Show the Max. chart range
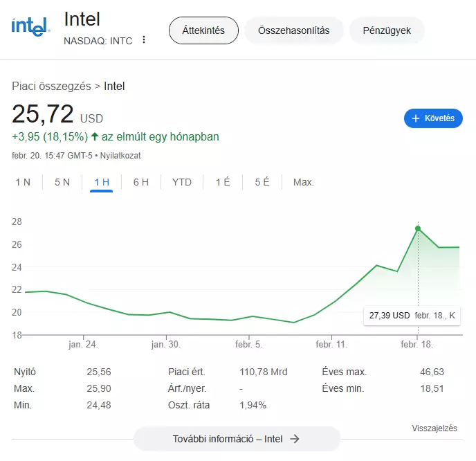Screen dimensions: 476x461 tap(304, 182)
